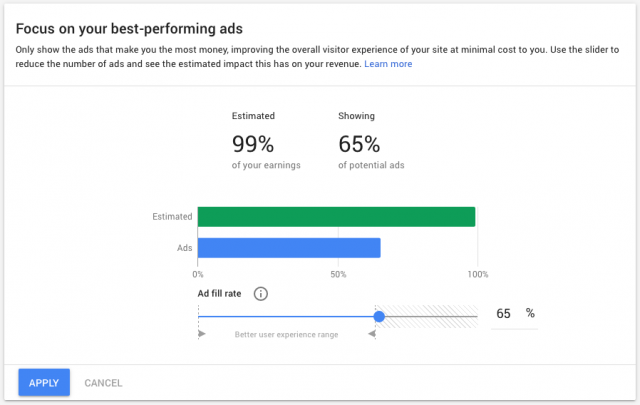640x405 pixels.
Task: Click the right range end arrow marker
Action: click(373, 334)
